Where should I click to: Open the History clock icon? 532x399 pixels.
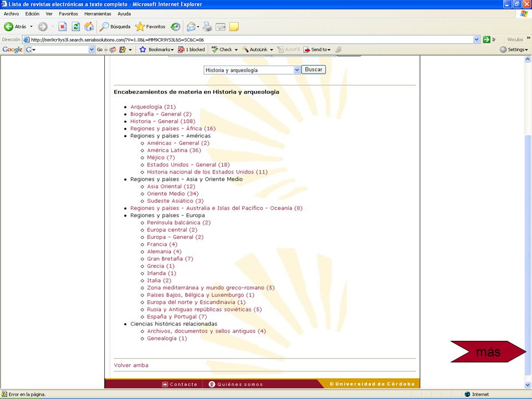[176, 27]
